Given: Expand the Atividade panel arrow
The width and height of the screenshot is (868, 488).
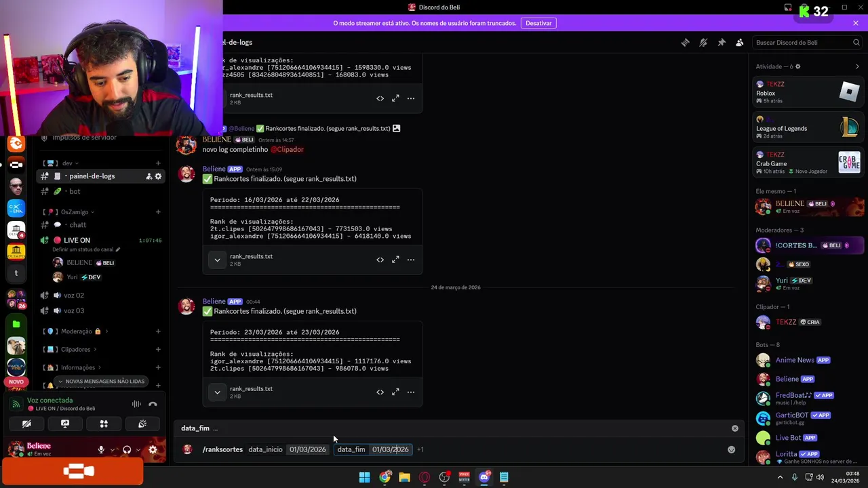Looking at the screenshot, I should click(857, 66).
